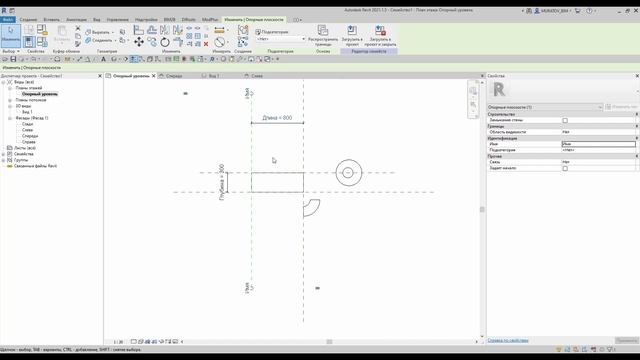This screenshot has height=360, width=640.
Task: Click the Save icon in quick access toolbar
Action: click(13, 59)
